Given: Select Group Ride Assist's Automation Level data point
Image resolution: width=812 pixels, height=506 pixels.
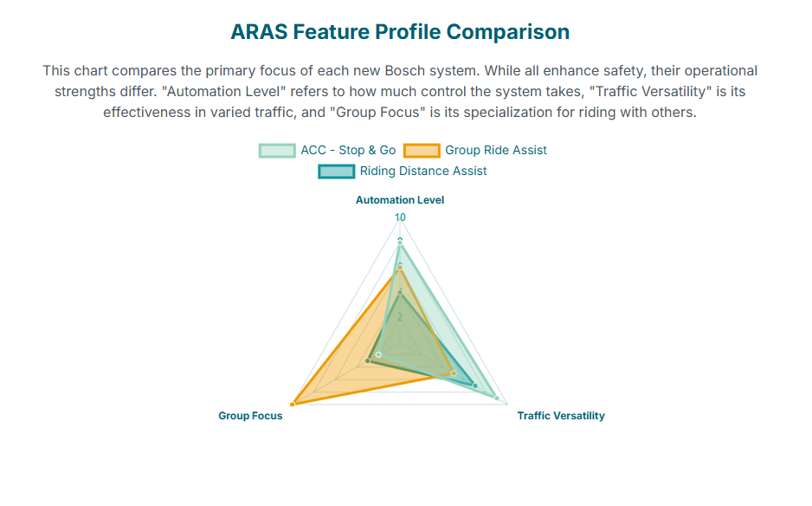Looking at the screenshot, I should pos(400,269).
